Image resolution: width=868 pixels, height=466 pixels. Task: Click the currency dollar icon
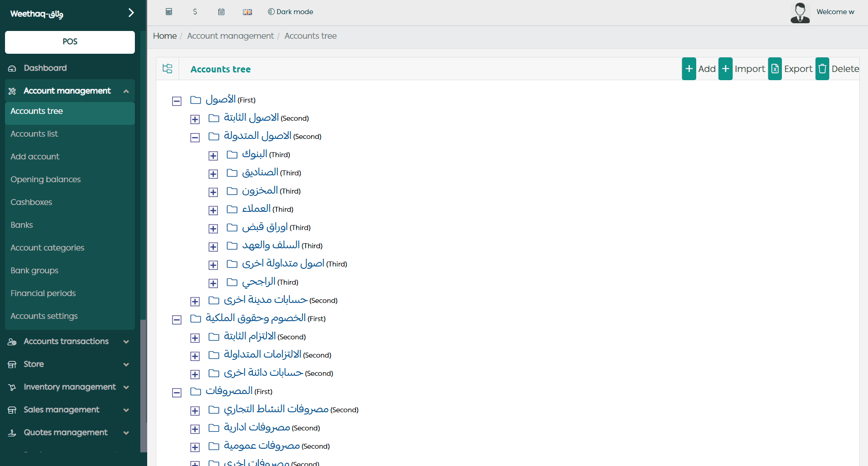click(x=195, y=12)
